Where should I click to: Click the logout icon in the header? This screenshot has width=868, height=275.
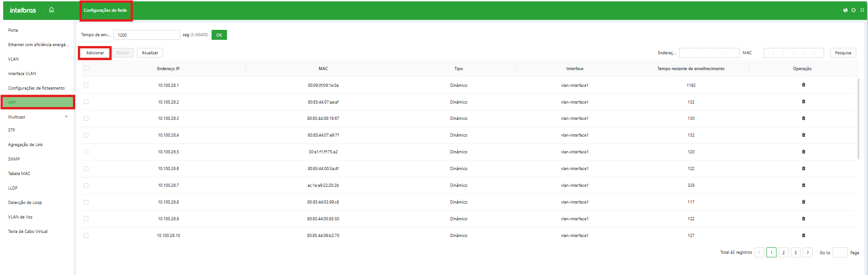pos(854,10)
